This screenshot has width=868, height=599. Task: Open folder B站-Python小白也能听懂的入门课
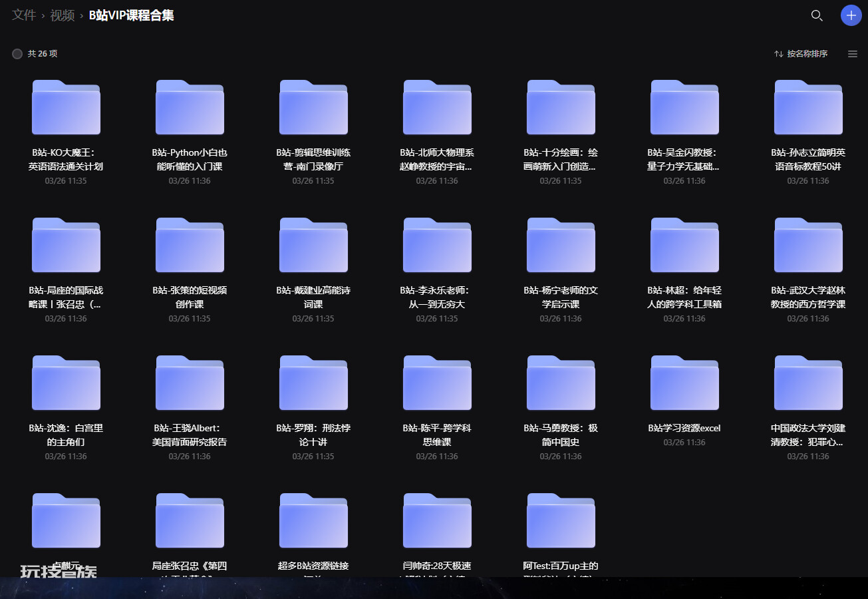(190, 107)
